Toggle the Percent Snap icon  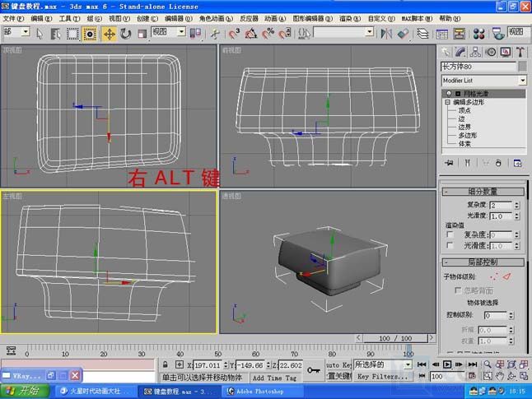[268, 34]
